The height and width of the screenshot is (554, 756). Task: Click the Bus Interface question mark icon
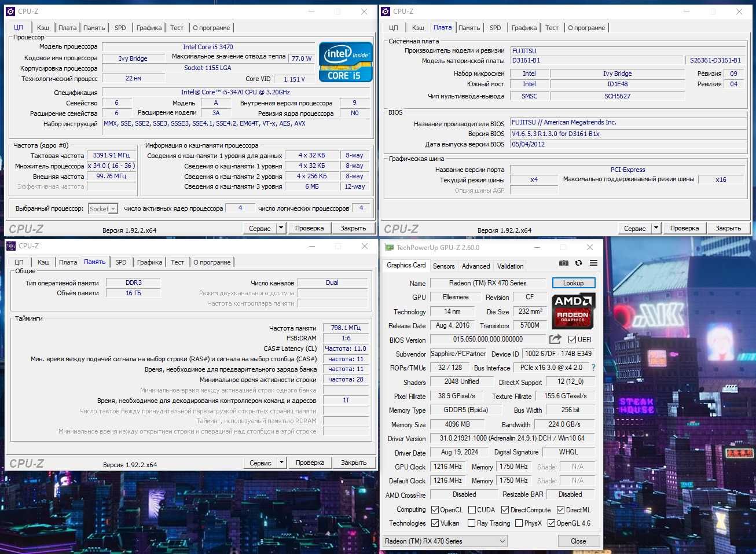tap(593, 368)
